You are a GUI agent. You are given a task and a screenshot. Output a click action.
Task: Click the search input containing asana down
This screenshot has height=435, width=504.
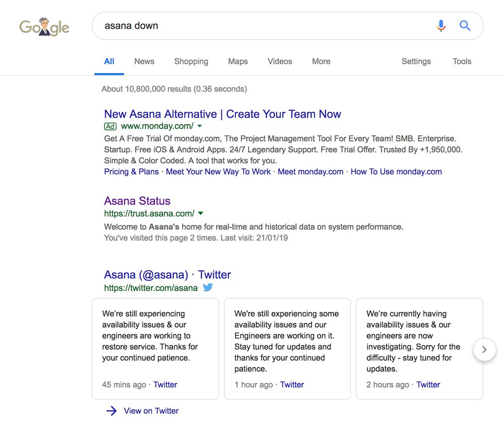(x=252, y=26)
